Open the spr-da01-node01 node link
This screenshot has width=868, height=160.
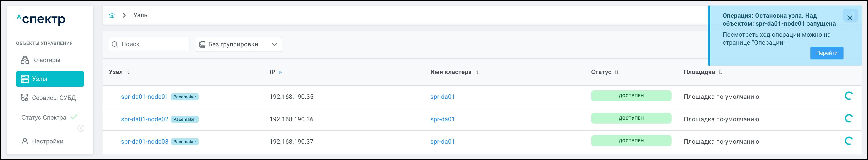[144, 97]
